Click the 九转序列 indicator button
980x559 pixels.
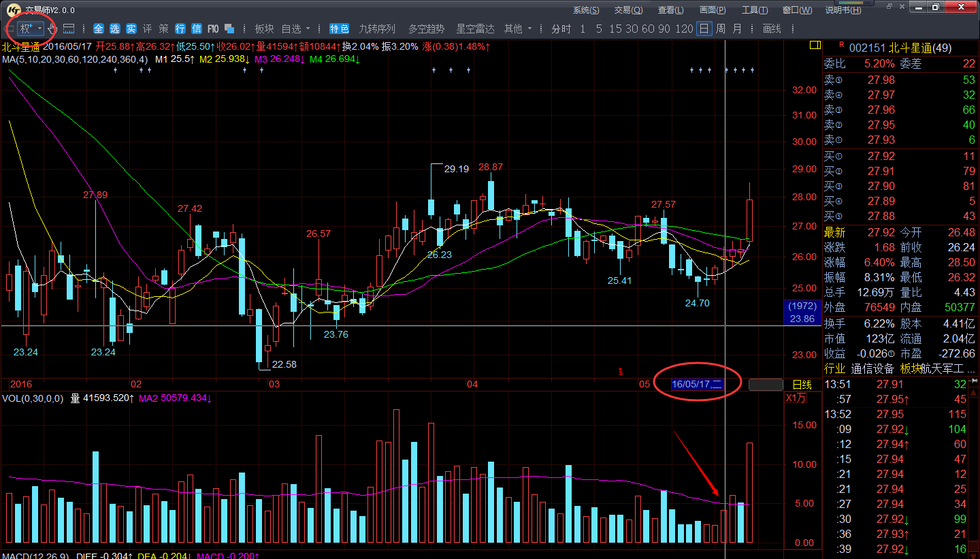pyautogui.click(x=377, y=29)
